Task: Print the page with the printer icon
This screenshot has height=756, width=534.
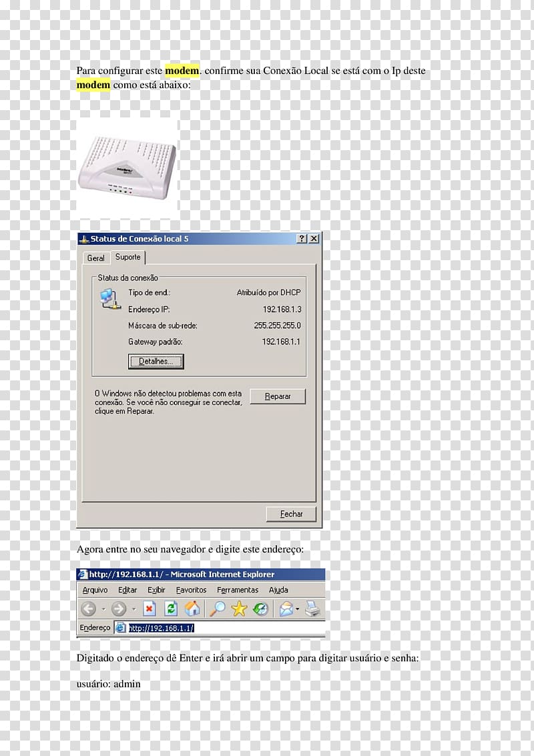Action: (312, 609)
